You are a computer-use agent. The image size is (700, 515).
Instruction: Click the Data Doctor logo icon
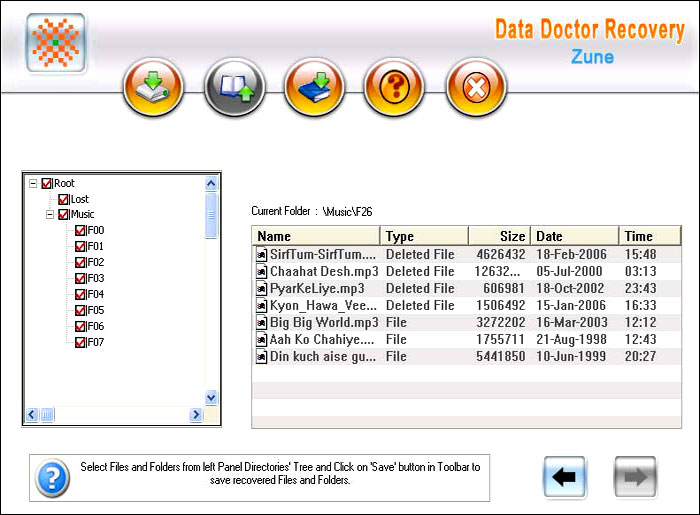[55, 42]
